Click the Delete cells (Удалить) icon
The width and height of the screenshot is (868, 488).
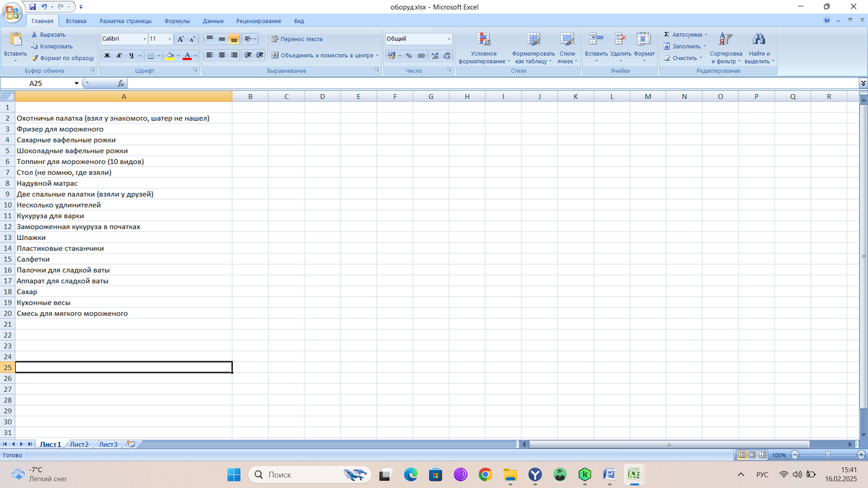point(621,39)
